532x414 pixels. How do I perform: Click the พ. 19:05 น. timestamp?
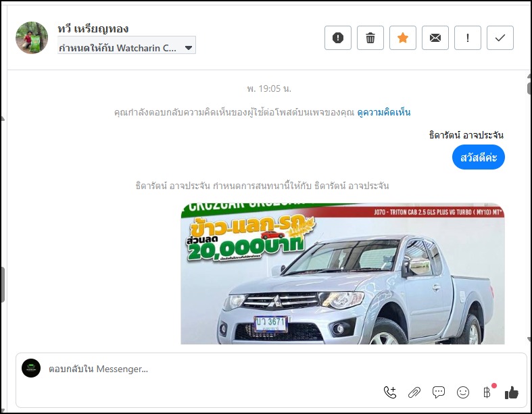point(269,89)
